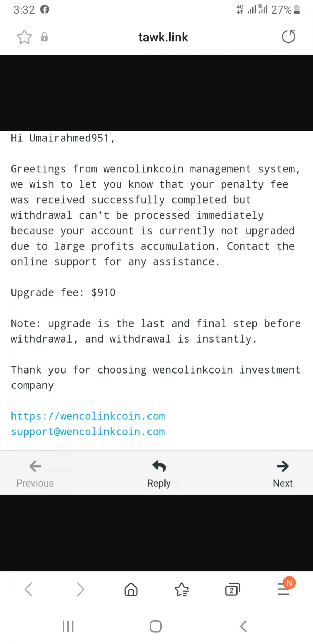Open bookmarks list star icon

point(182,589)
